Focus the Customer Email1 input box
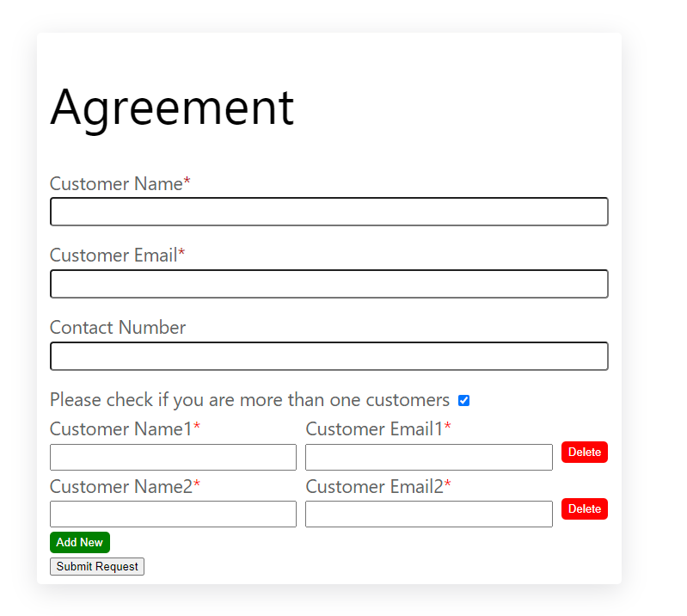 (x=428, y=457)
